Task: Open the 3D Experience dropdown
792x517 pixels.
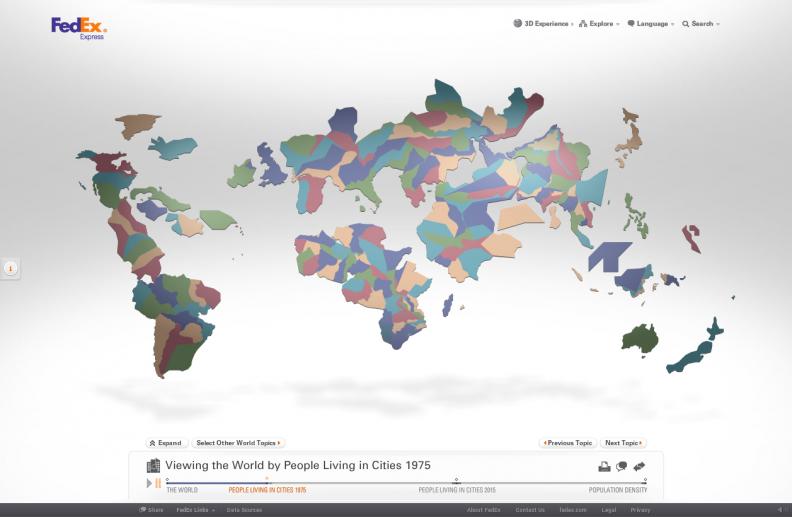Action: [x=543, y=24]
